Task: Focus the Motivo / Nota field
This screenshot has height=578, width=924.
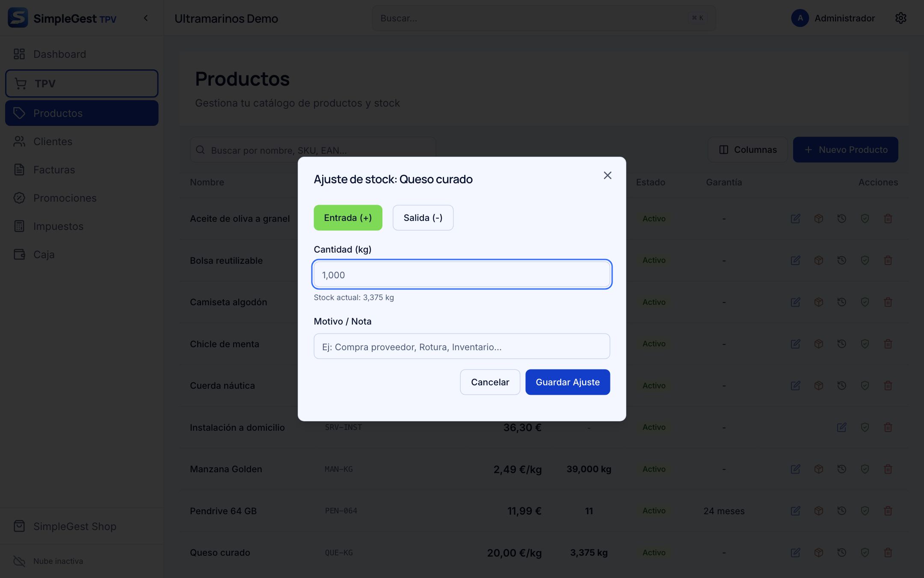Action: pos(462,346)
